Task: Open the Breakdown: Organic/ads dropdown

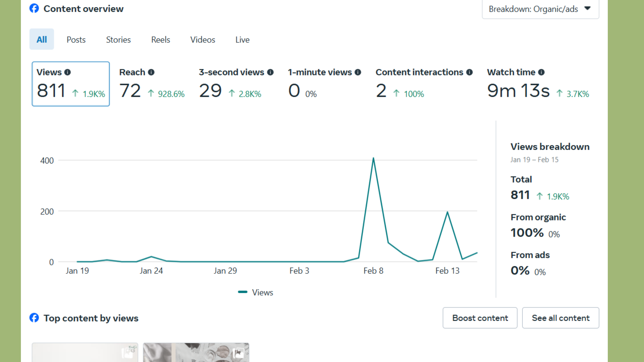Action: click(x=540, y=9)
